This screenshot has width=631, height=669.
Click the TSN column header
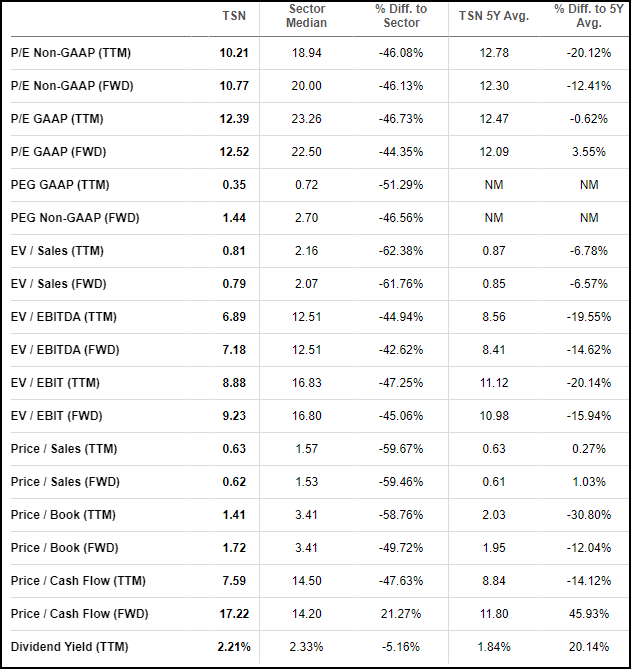click(234, 16)
